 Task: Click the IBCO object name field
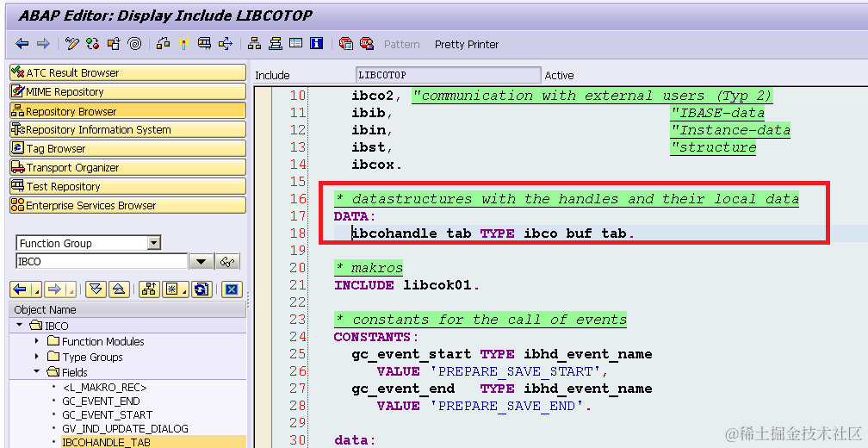102,261
